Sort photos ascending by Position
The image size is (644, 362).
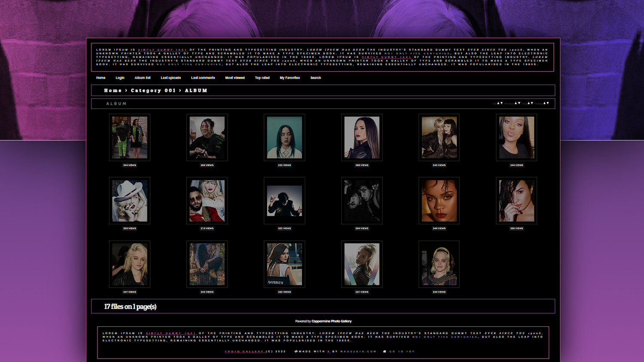(x=544, y=103)
